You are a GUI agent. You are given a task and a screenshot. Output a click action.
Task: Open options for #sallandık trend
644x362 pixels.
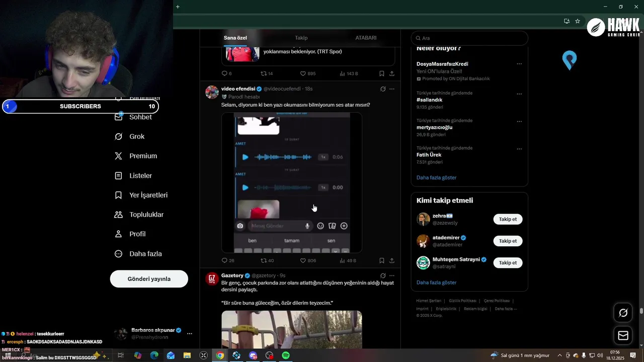tap(519, 94)
